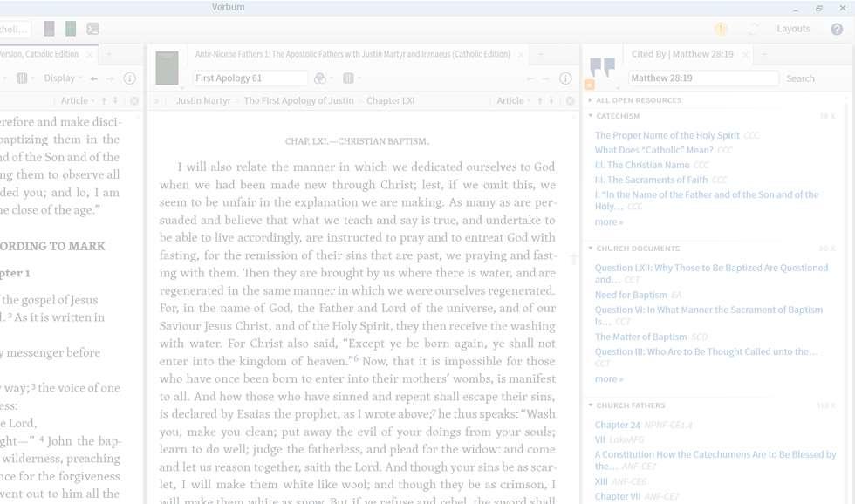Open parallel resources icon left of Display
Screen dimensions: 855x504
point(22,78)
